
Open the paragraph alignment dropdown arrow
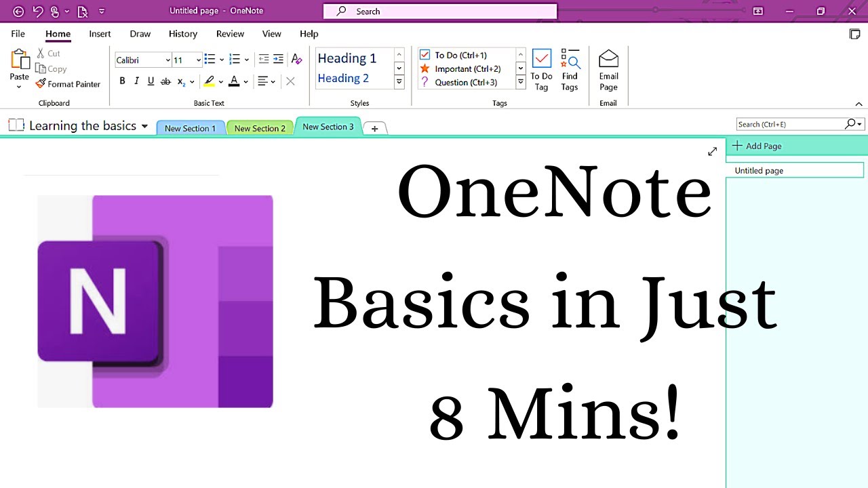(x=273, y=82)
